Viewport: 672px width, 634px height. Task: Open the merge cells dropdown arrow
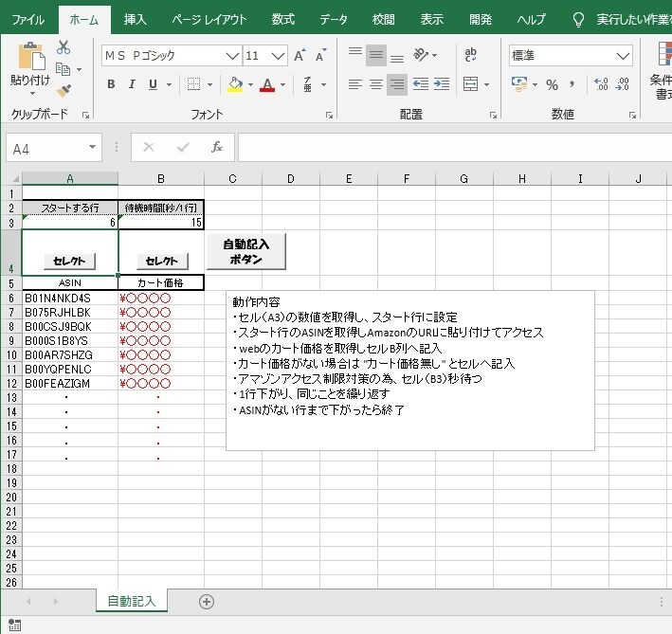486,84
